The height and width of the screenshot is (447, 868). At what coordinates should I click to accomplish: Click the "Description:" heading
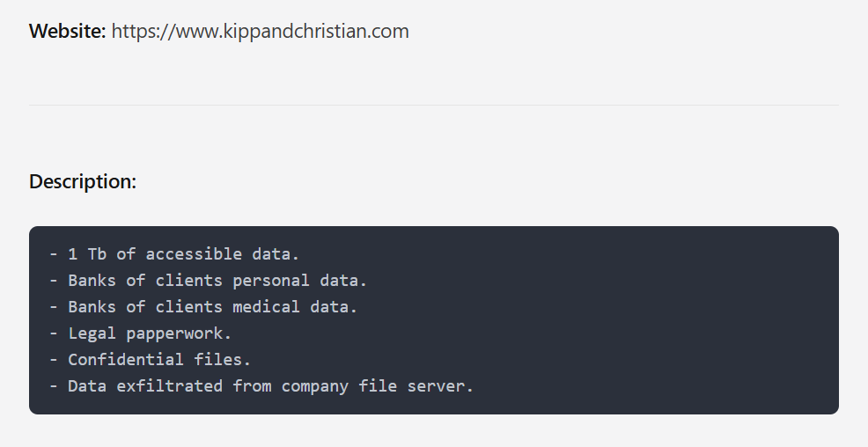(x=83, y=182)
